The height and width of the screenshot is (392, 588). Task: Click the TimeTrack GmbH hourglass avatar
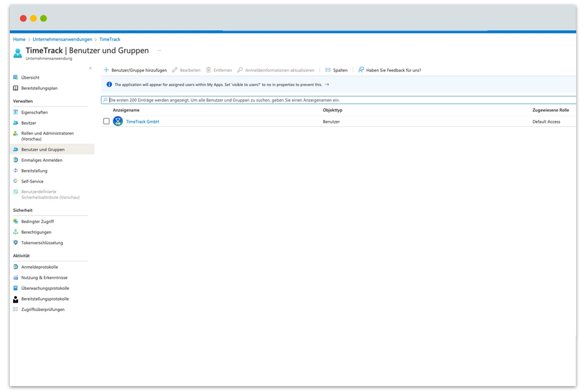tap(118, 122)
